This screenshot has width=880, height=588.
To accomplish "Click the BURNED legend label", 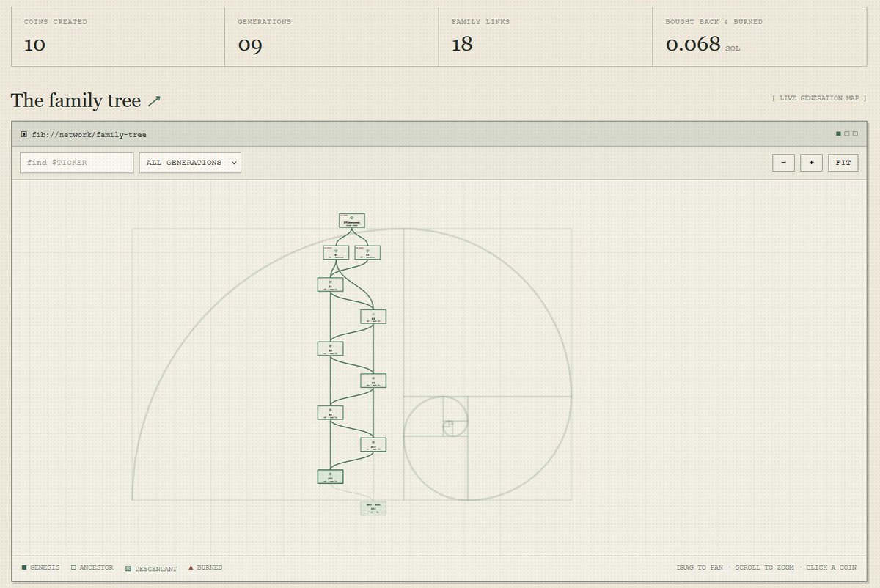I will (x=210, y=567).
